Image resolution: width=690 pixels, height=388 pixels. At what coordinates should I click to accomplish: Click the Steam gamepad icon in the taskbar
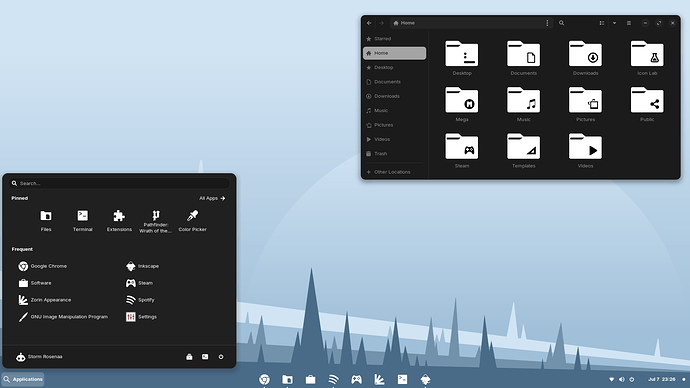click(356, 379)
